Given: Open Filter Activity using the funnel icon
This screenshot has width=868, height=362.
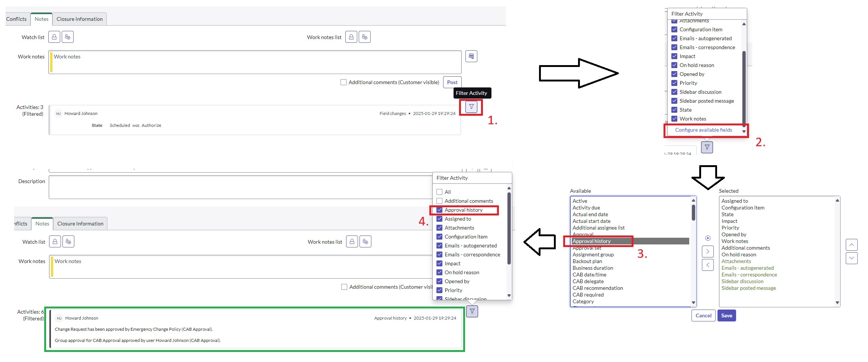Looking at the screenshot, I should [x=471, y=107].
